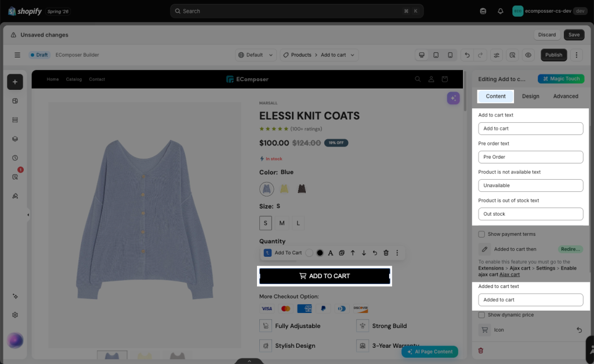Open the sparkle AI icon in left sidebar

[15, 296]
